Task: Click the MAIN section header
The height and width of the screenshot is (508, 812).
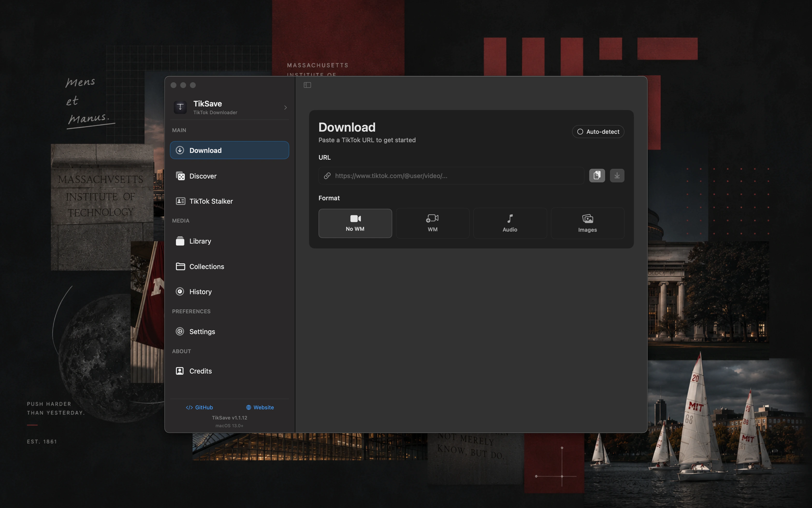Action: 179,130
